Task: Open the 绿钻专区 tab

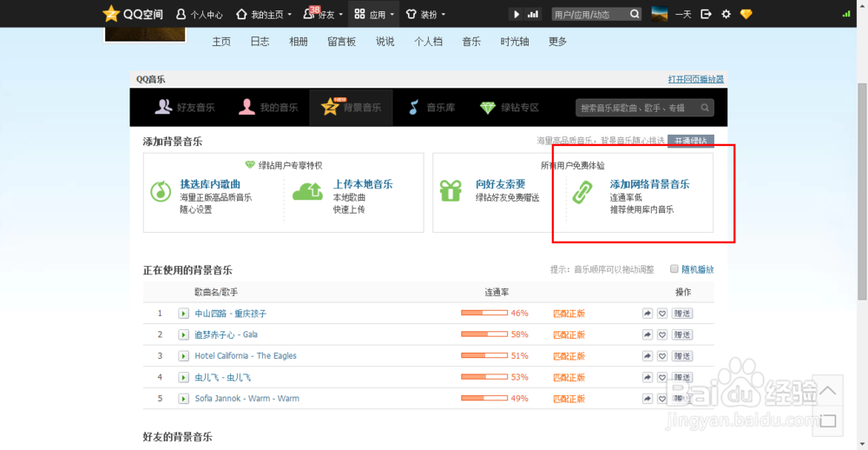Action: [510, 108]
